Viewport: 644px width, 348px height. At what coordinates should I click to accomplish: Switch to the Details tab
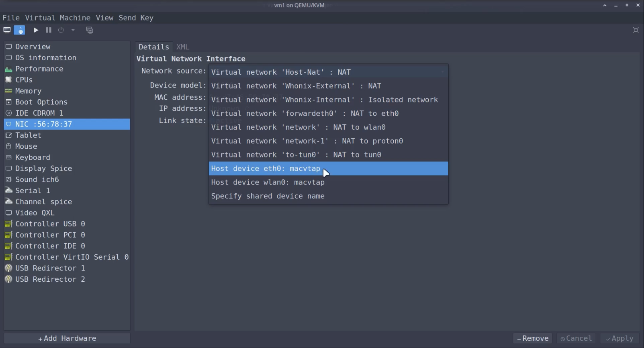154,47
